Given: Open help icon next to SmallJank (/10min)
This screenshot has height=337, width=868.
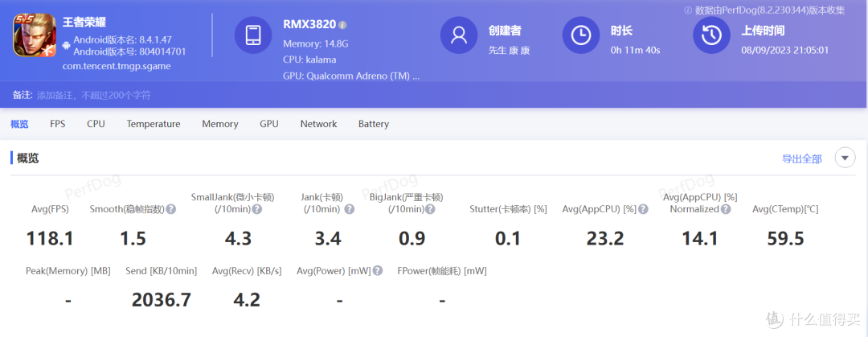Looking at the screenshot, I should pos(257,209).
